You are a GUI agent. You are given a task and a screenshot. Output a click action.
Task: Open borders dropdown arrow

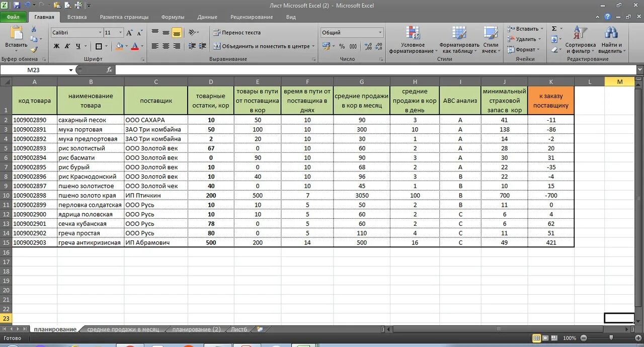pos(107,46)
